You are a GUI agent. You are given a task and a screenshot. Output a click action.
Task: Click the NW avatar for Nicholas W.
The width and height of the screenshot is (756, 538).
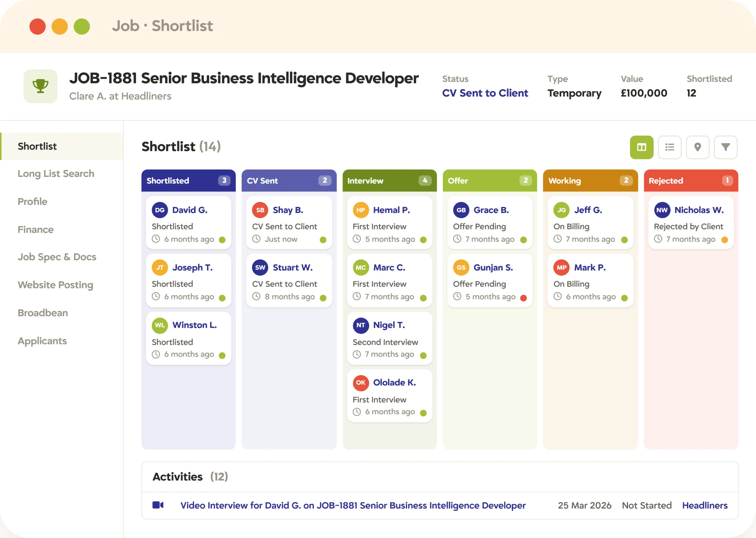pyautogui.click(x=662, y=210)
